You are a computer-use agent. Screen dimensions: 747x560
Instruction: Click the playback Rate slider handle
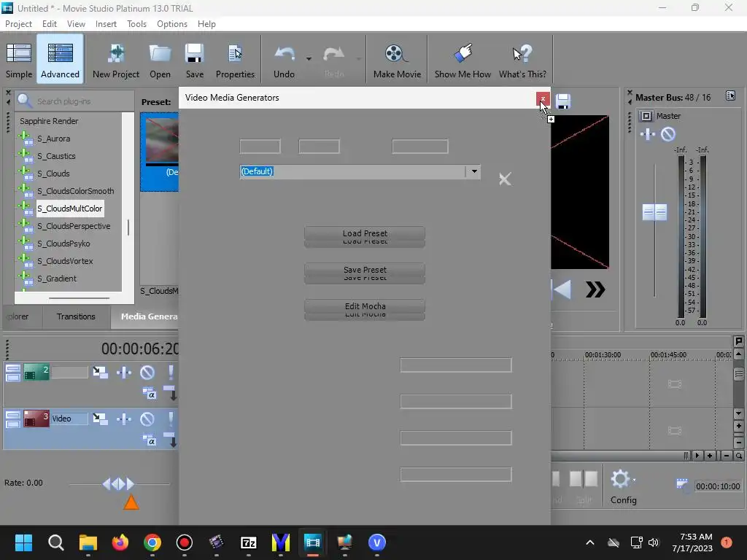(119, 484)
